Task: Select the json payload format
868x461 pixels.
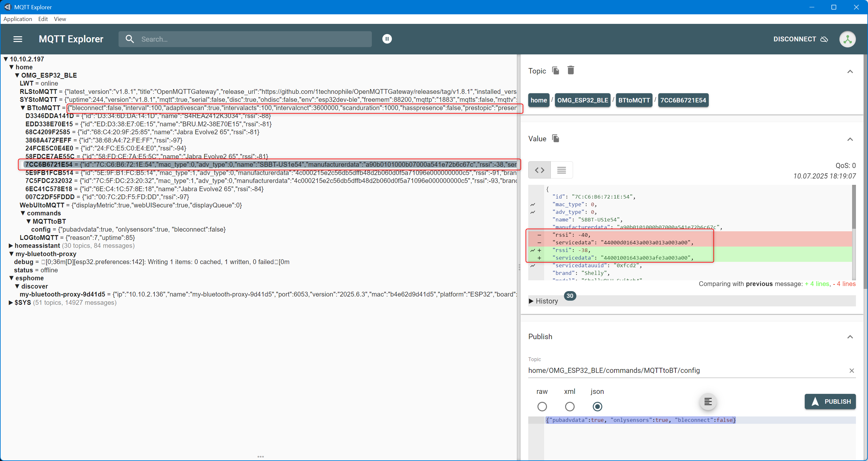Action: (597, 406)
